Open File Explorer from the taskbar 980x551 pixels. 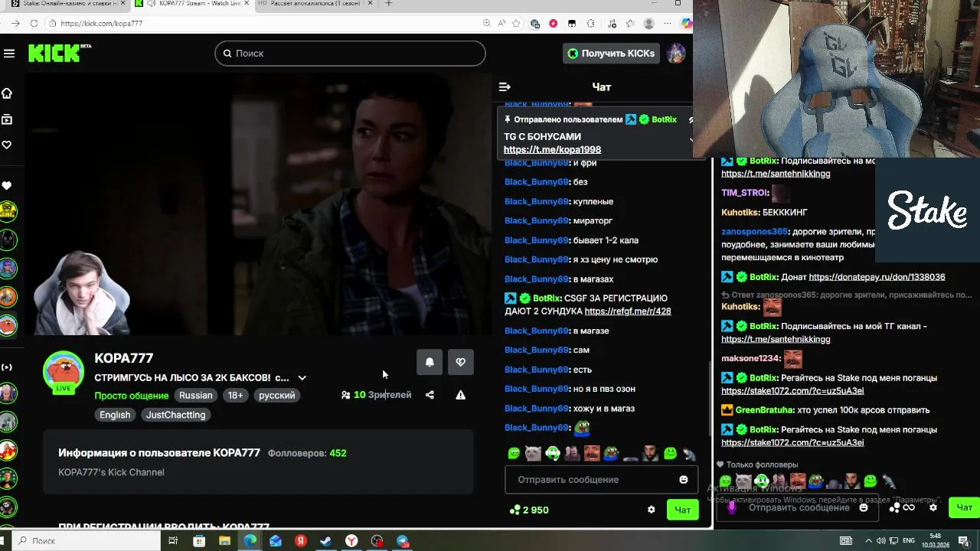coord(224,541)
